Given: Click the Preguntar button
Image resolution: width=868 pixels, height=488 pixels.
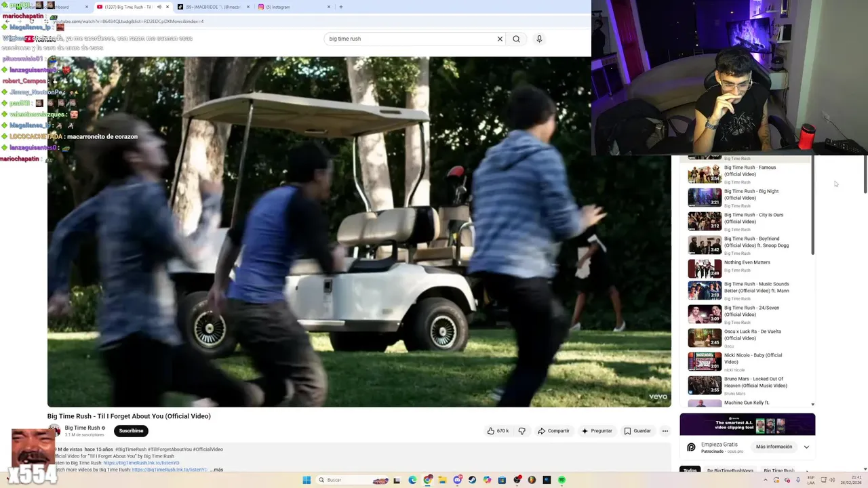Looking at the screenshot, I should tap(596, 431).
